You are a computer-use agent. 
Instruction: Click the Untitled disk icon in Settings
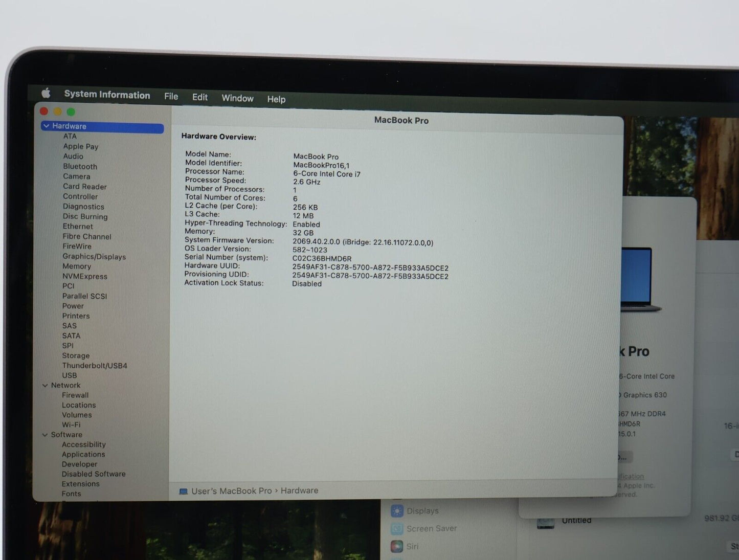545,523
